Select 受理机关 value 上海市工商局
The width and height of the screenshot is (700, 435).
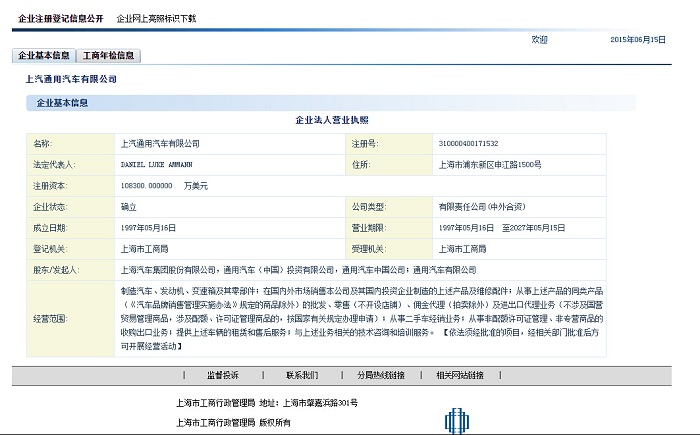click(x=462, y=249)
